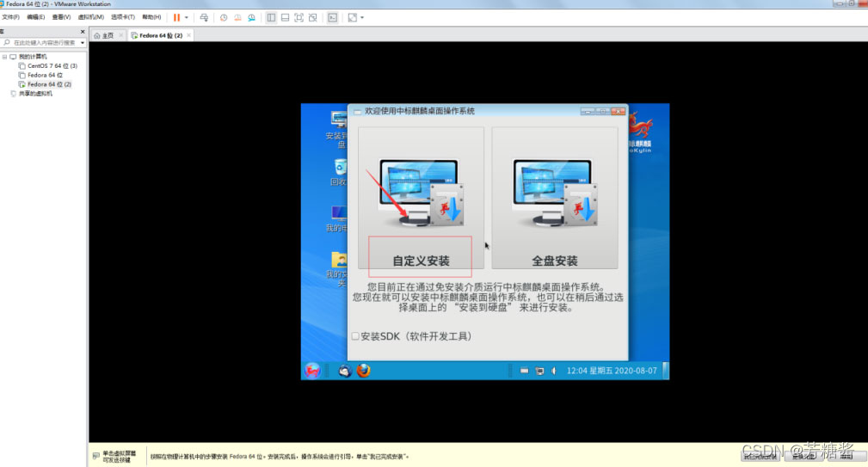The height and width of the screenshot is (467, 868).
Task: Launch Firefox from the guest taskbar
Action: [364, 371]
